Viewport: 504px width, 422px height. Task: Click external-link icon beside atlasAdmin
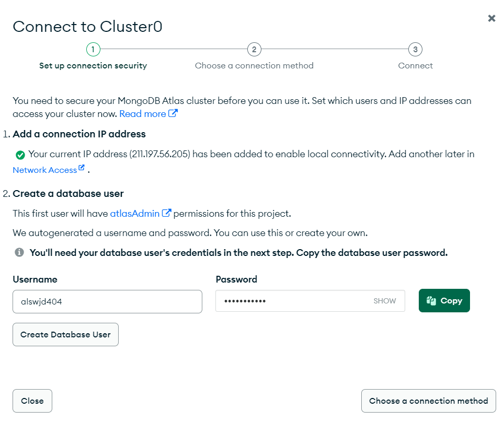click(167, 213)
